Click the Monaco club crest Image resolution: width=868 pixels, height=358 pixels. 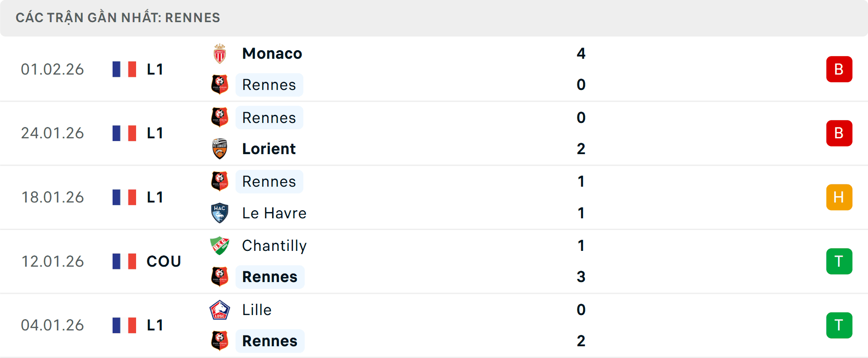coord(220,53)
